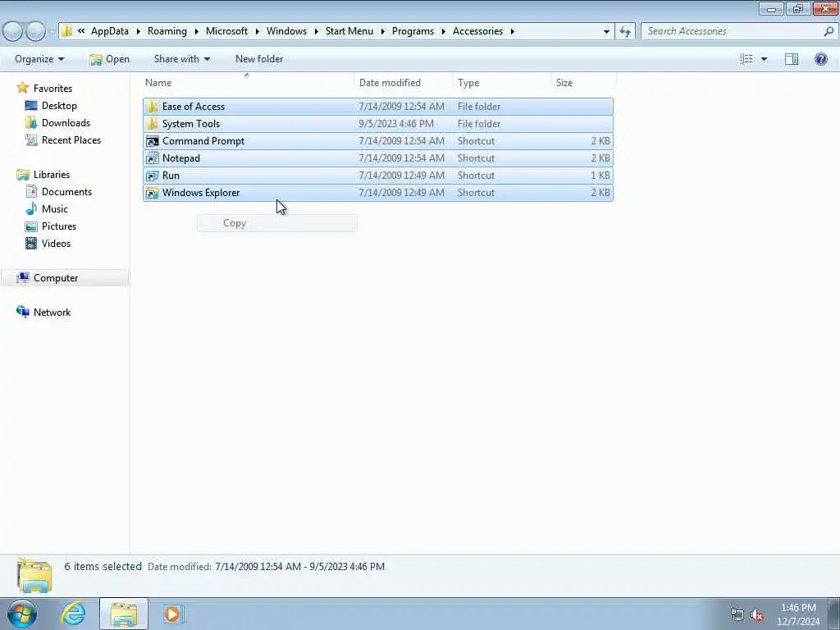Viewport: 840px width, 630px height.
Task: Click the date 9/5/2023 4:46 PM cell
Action: tap(396, 124)
